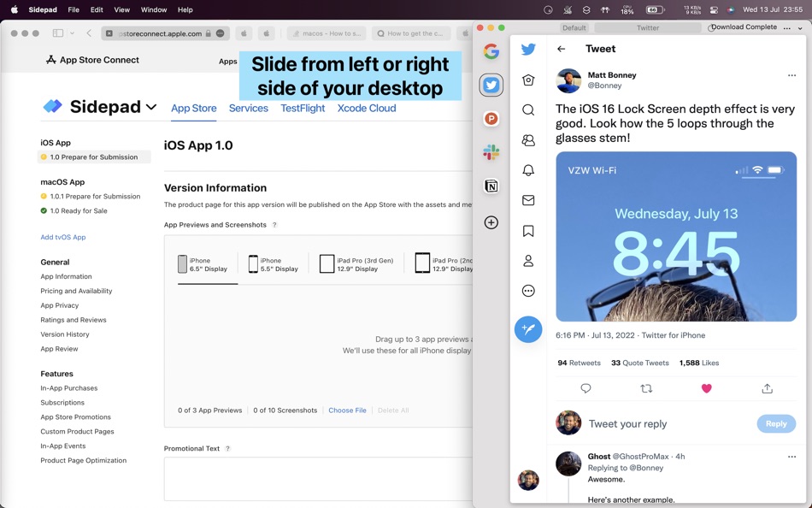Open Twitter More circle icon
The image size is (812, 508).
click(528, 291)
